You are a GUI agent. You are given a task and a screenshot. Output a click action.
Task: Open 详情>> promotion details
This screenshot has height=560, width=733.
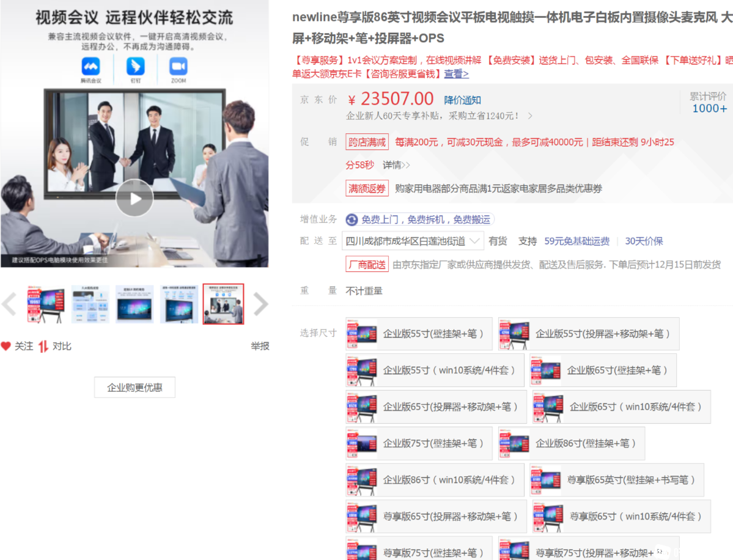[396, 165]
